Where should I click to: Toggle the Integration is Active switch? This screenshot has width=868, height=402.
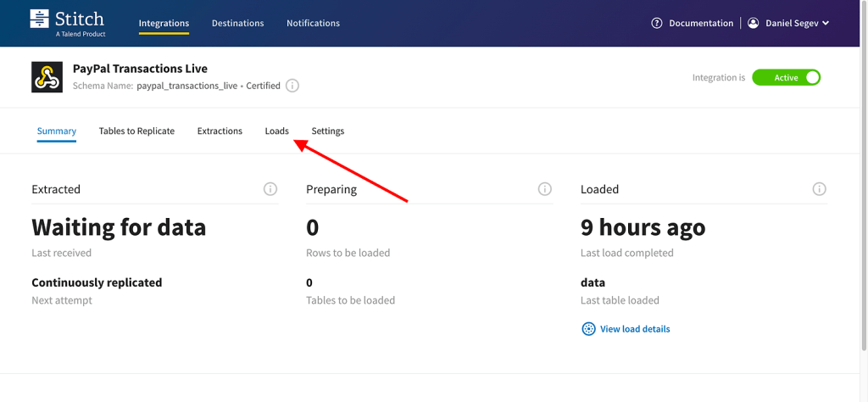786,77
